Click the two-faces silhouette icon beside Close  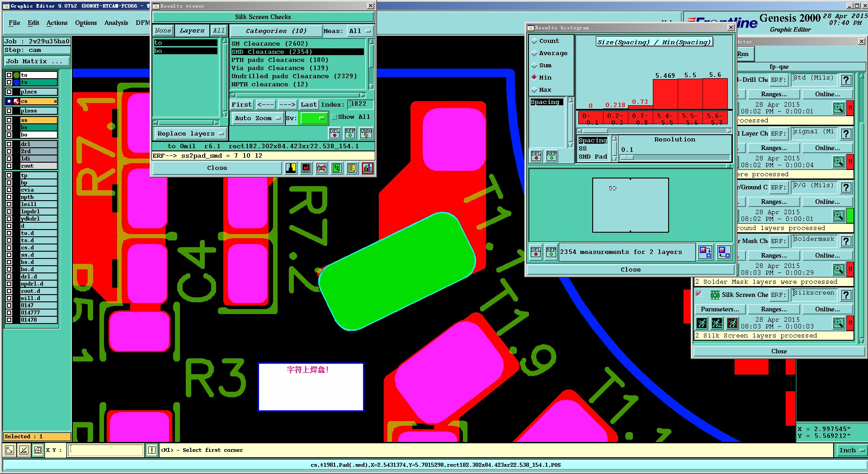click(x=291, y=168)
